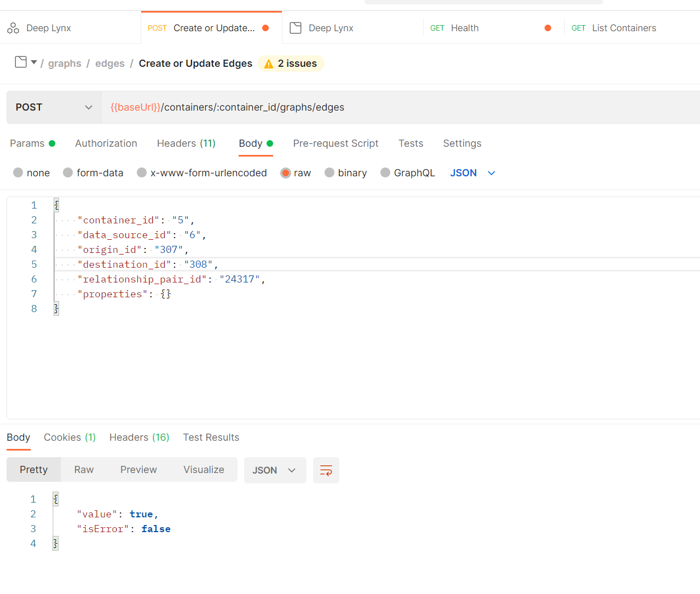Click the folder icon in second Deep Lynx tab
The image size is (700, 594).
click(x=296, y=28)
